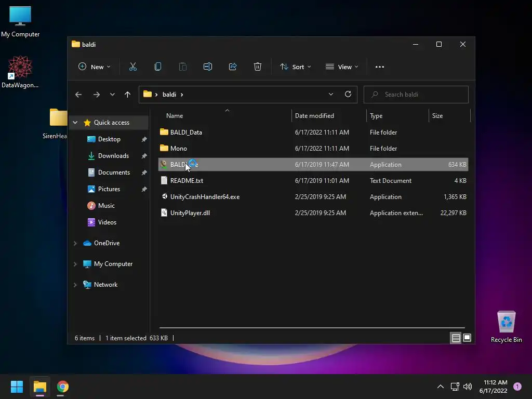Open the notification badge in tray
The width and height of the screenshot is (532, 399).
tap(517, 387)
